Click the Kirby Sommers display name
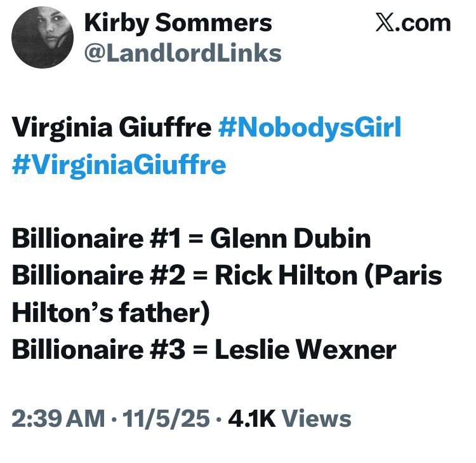This screenshot has height=463, width=476. (x=178, y=23)
